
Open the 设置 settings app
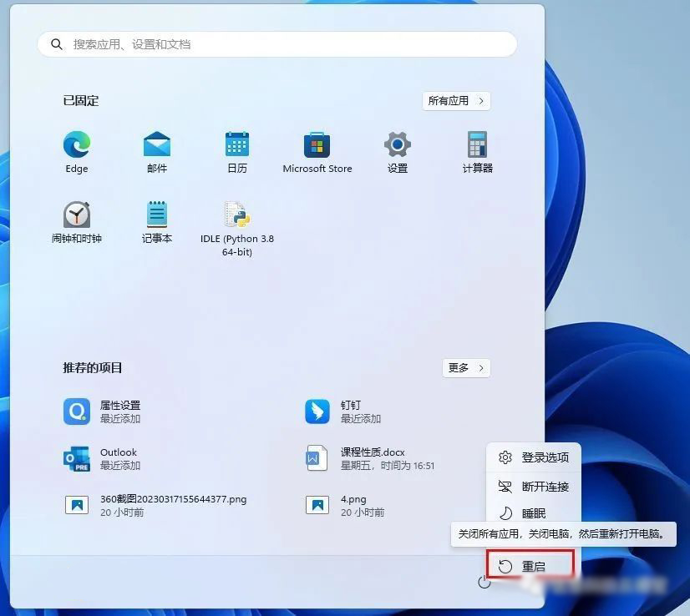[x=398, y=152]
